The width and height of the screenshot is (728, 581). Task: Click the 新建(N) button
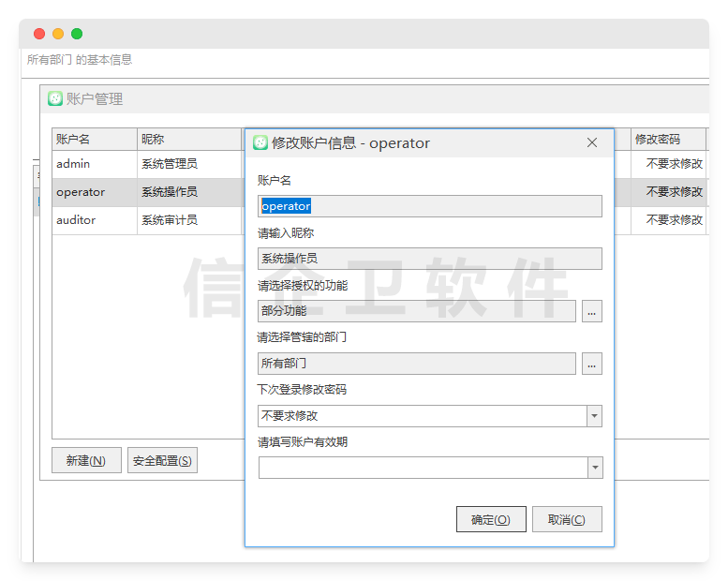(86, 460)
